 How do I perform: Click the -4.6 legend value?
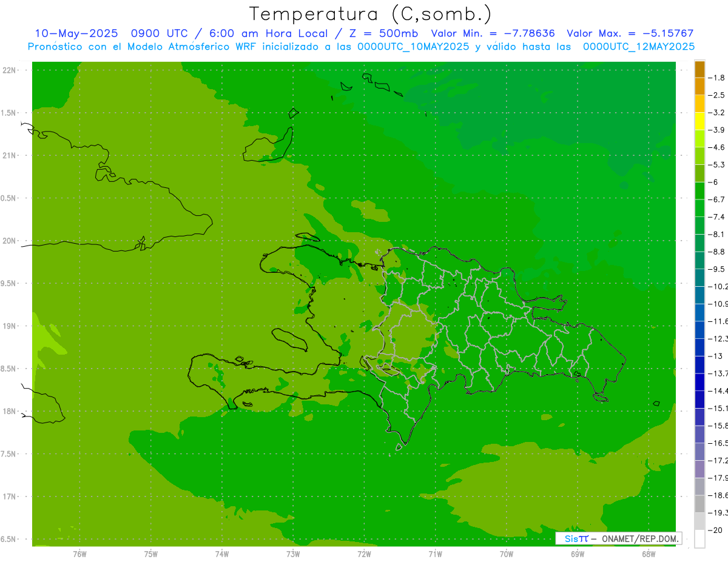coord(716,147)
